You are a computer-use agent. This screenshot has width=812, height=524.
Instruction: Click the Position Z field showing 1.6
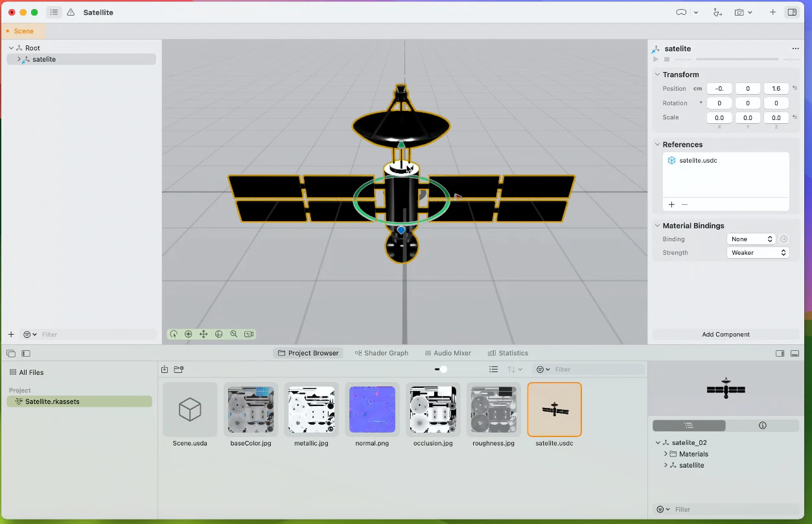[x=776, y=88]
